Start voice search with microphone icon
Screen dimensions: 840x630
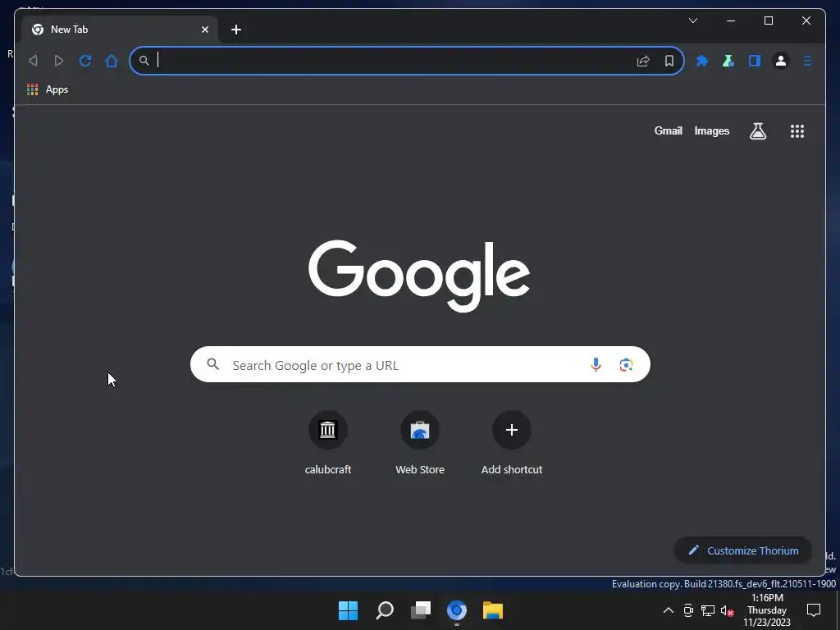[596, 365]
